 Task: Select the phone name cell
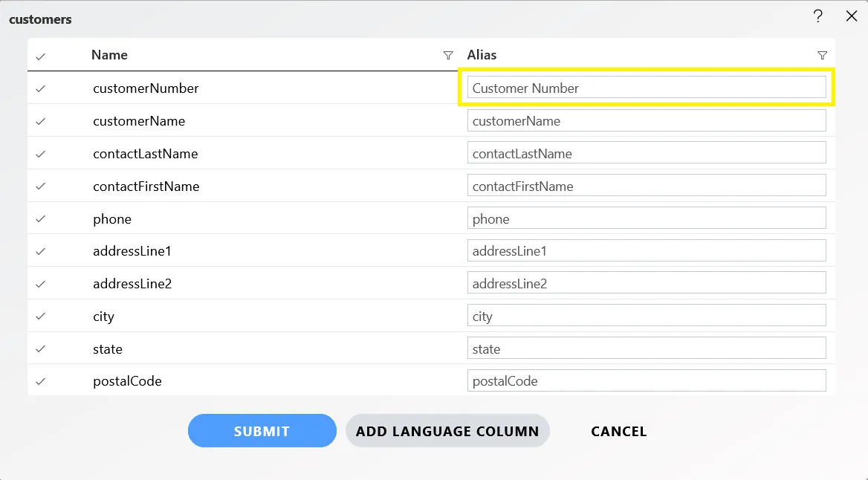click(x=111, y=218)
